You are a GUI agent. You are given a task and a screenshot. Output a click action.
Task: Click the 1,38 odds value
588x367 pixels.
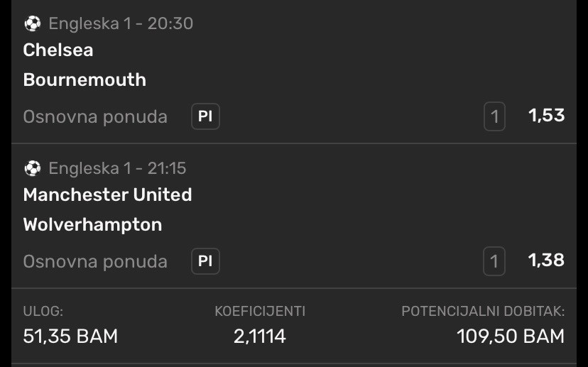(x=546, y=261)
